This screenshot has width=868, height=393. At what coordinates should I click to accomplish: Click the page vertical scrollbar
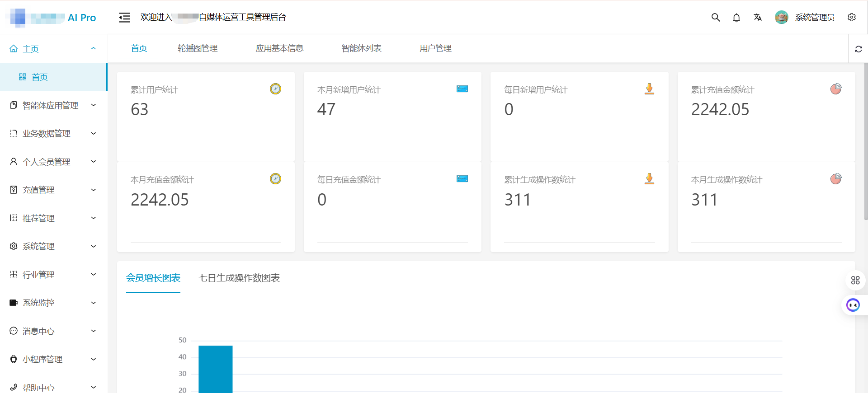coord(866,141)
